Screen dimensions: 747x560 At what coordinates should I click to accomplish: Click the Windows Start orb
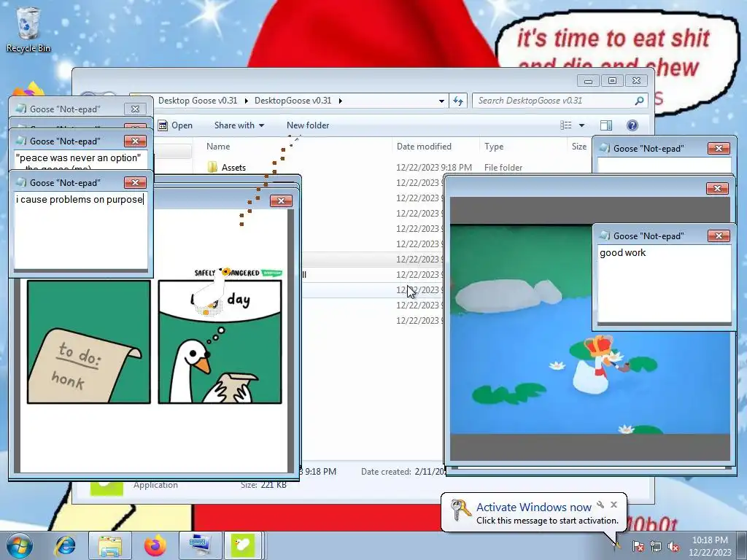coord(20,545)
